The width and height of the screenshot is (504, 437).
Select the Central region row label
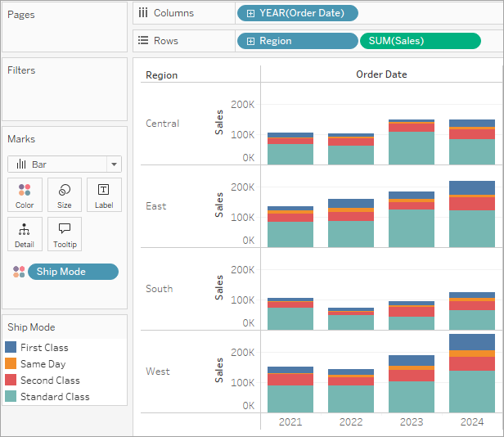click(162, 124)
